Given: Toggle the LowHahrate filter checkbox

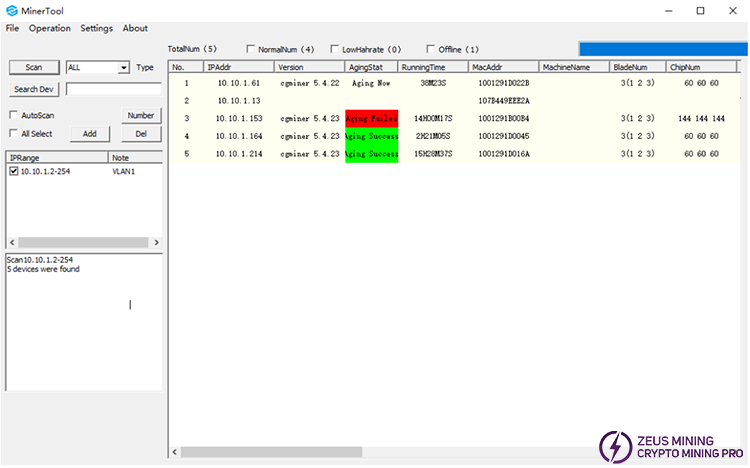Looking at the screenshot, I should coord(335,49).
